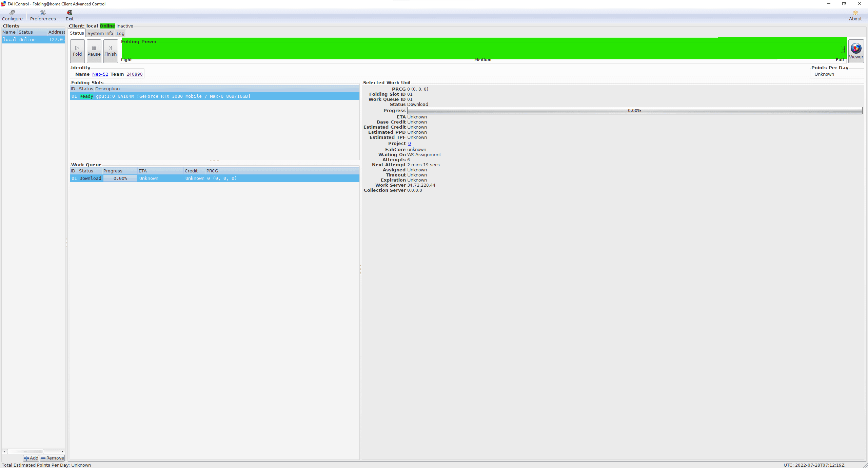The height and width of the screenshot is (468, 868).
Task: Click the Ready status cell
Action: click(x=86, y=96)
